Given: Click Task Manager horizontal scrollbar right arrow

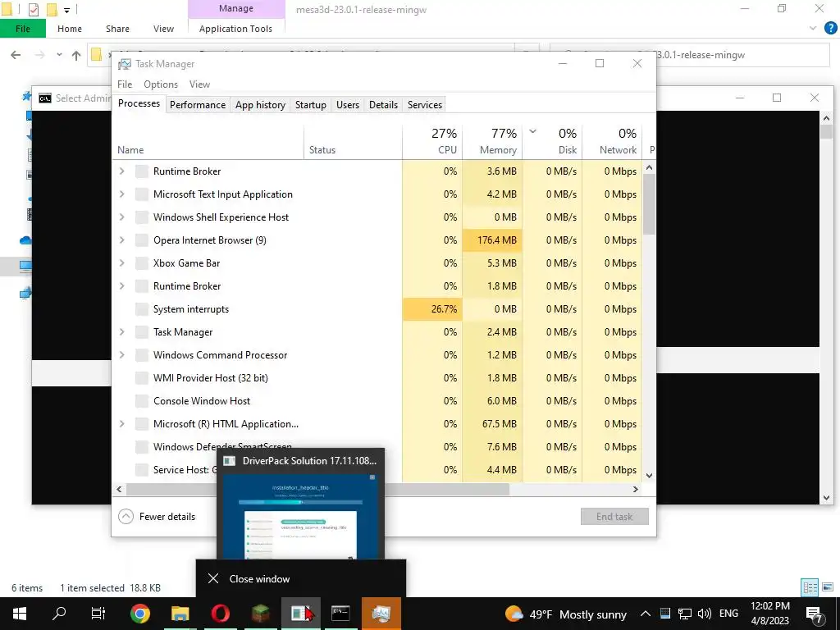Looking at the screenshot, I should click(636, 489).
